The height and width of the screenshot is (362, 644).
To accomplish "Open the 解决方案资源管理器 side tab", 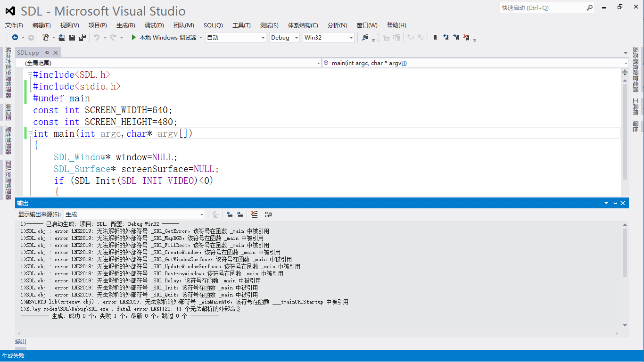I will tap(8, 72).
